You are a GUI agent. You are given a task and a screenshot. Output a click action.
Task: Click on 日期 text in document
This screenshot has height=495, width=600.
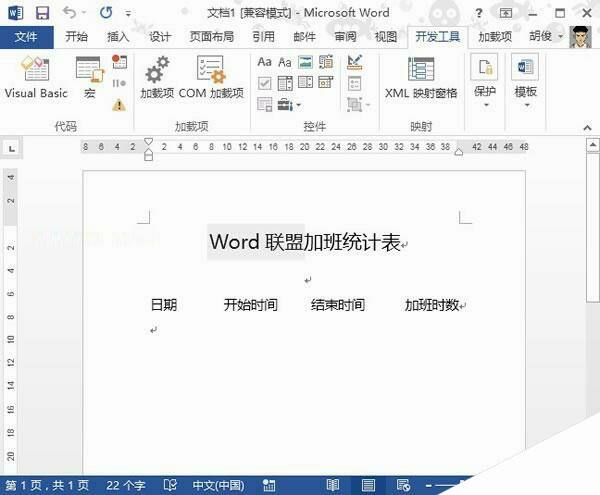[164, 305]
